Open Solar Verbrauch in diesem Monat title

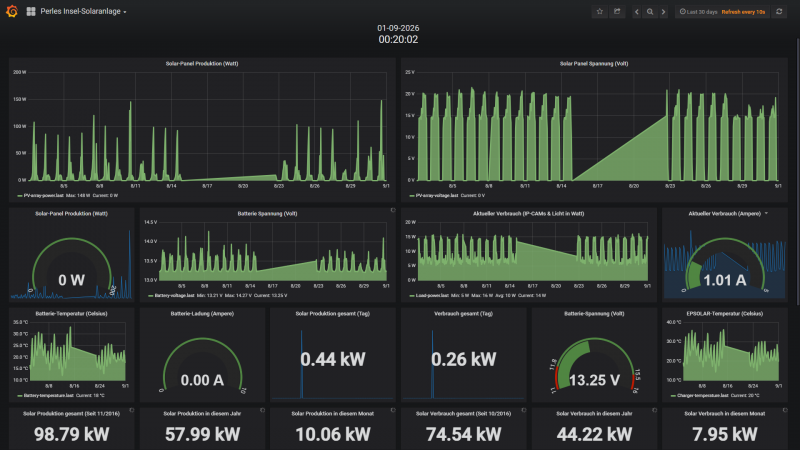pos(724,414)
